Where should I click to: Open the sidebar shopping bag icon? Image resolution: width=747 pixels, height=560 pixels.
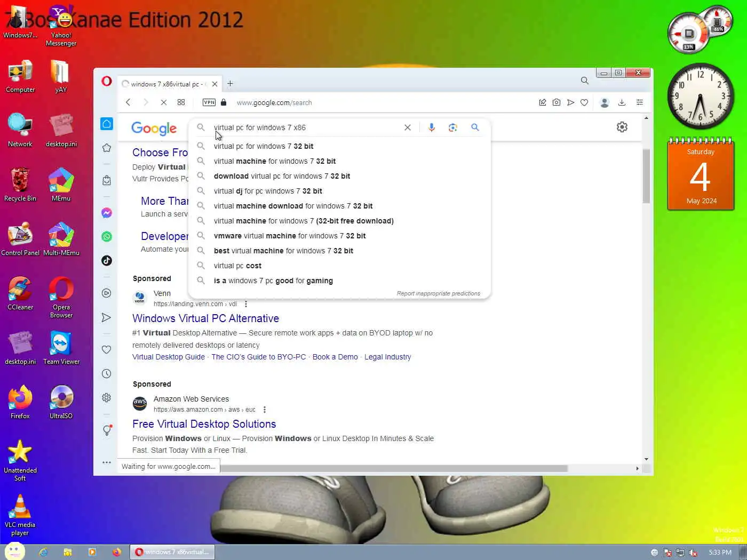click(107, 180)
